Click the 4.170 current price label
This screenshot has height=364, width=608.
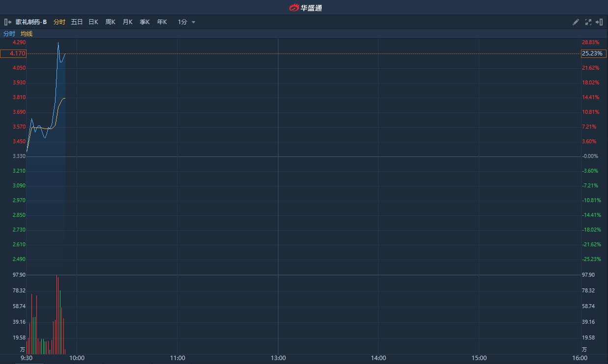13,53
